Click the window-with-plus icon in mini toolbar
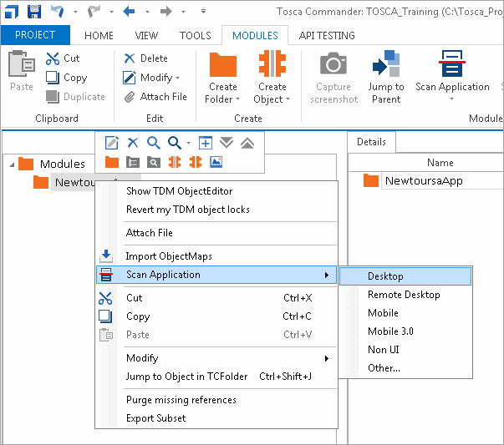This screenshot has height=445, width=504. pos(206,143)
